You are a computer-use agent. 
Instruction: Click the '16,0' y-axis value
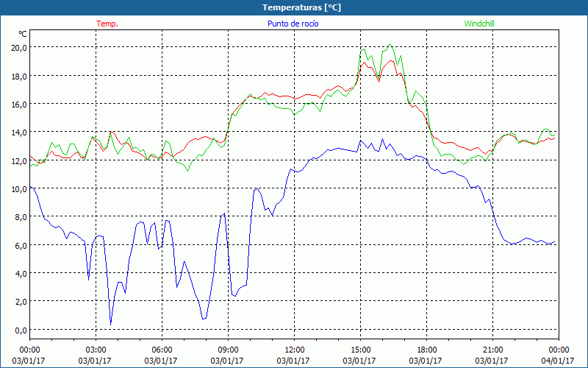(x=19, y=105)
